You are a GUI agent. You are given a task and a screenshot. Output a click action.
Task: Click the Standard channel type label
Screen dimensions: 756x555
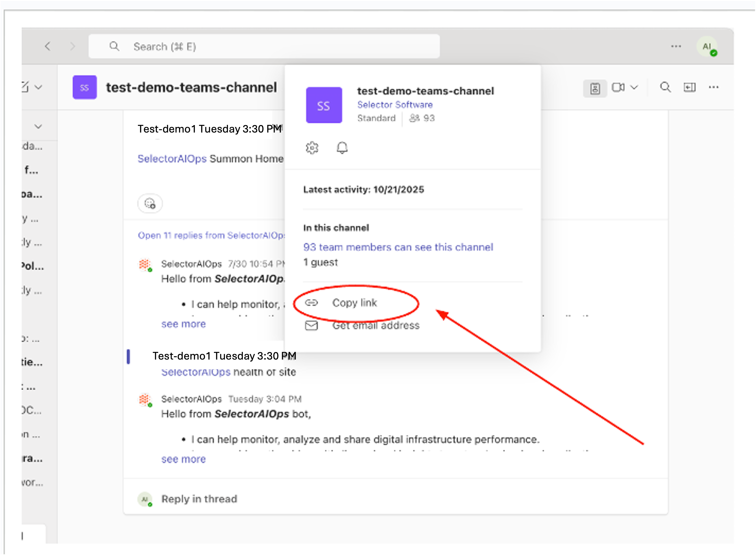tap(376, 118)
